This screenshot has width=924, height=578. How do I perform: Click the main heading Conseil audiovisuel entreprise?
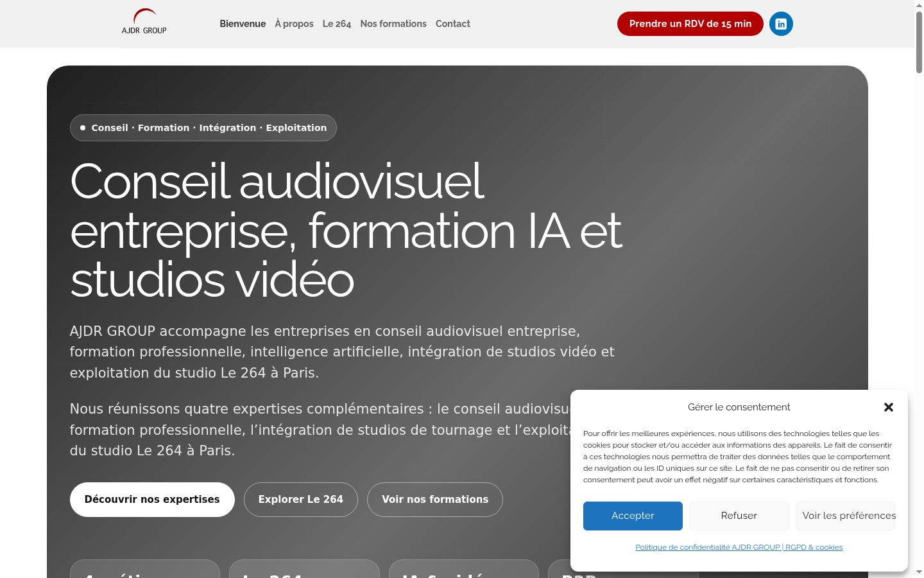click(x=346, y=231)
